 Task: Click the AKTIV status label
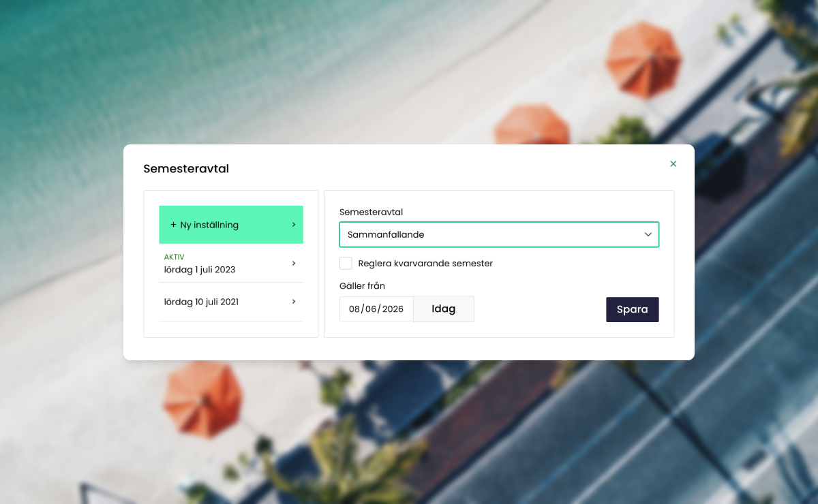coord(175,257)
